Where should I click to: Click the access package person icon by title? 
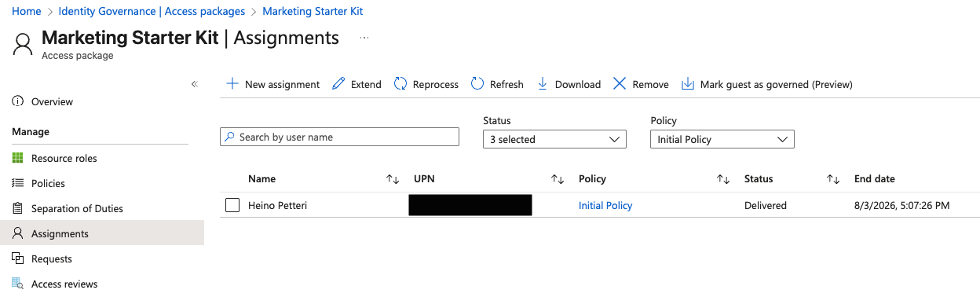pos(24,43)
